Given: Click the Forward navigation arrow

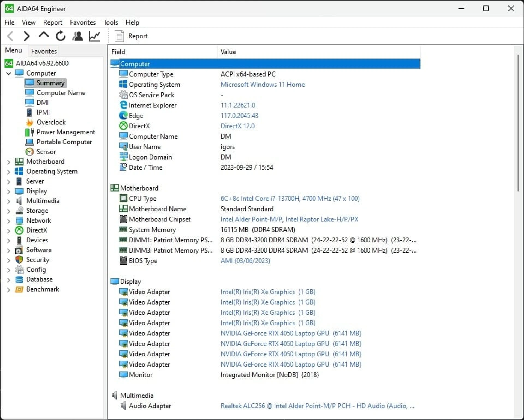Looking at the screenshot, I should (x=26, y=36).
